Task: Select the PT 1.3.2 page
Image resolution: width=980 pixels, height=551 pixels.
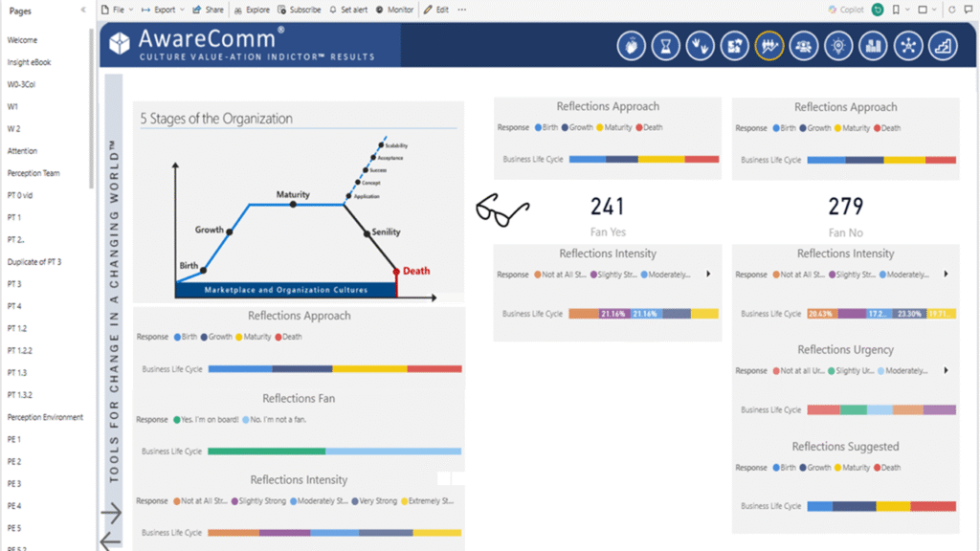Action: pos(19,395)
